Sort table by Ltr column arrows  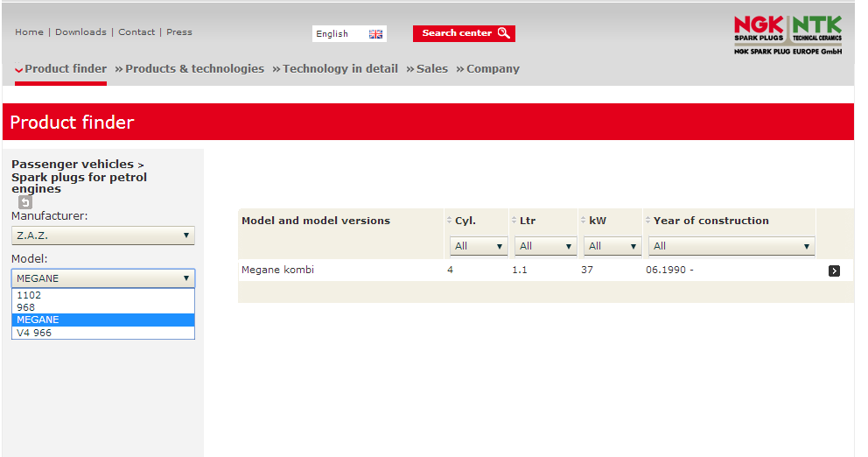[514, 221]
